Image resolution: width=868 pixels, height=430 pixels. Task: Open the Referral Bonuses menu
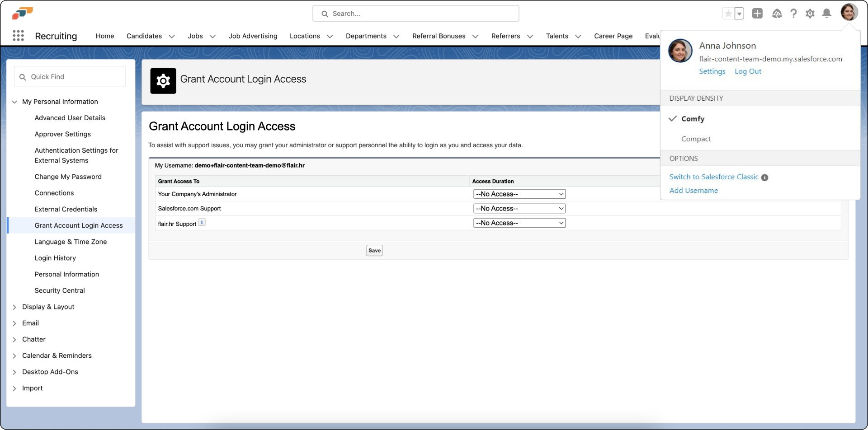(x=439, y=36)
